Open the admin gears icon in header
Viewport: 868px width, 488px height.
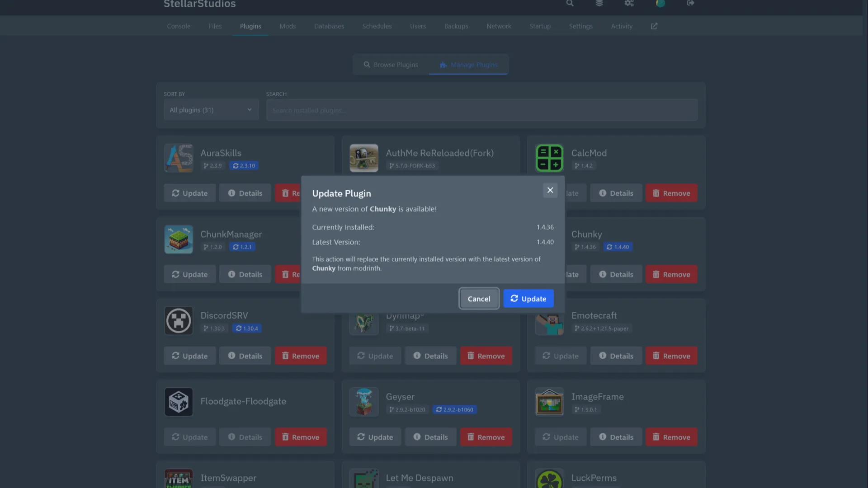point(629,4)
